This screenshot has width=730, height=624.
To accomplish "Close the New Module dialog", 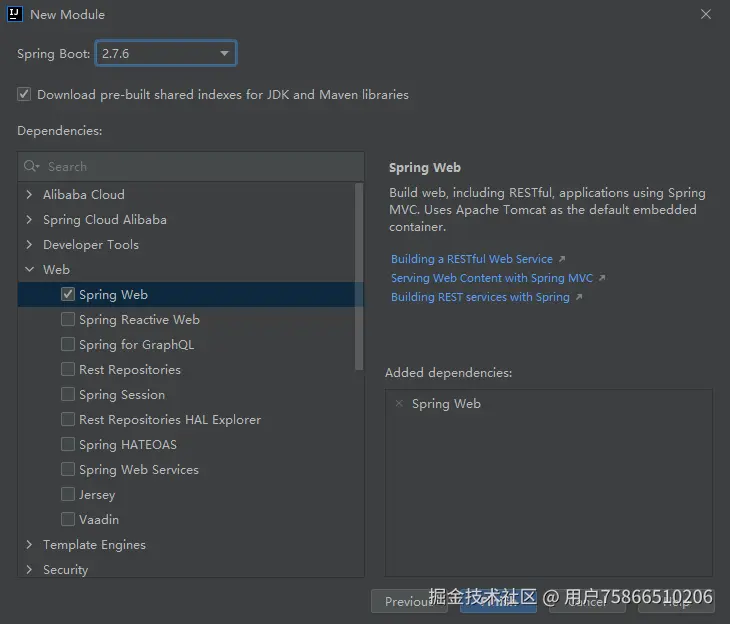I will [706, 14].
